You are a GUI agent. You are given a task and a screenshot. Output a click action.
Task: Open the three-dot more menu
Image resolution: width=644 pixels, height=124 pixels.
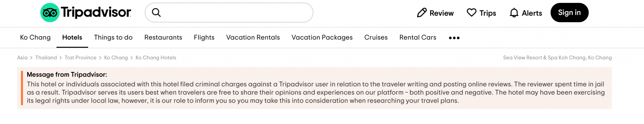[454, 38]
